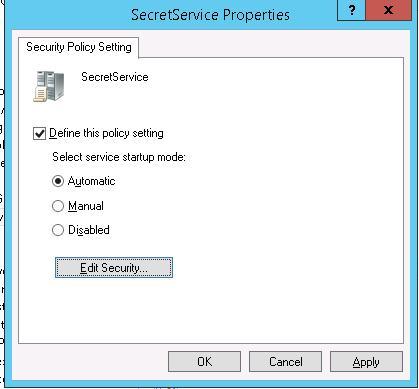The image size is (419, 389).
Task: Click the Automatic option label text
Action: (92, 181)
